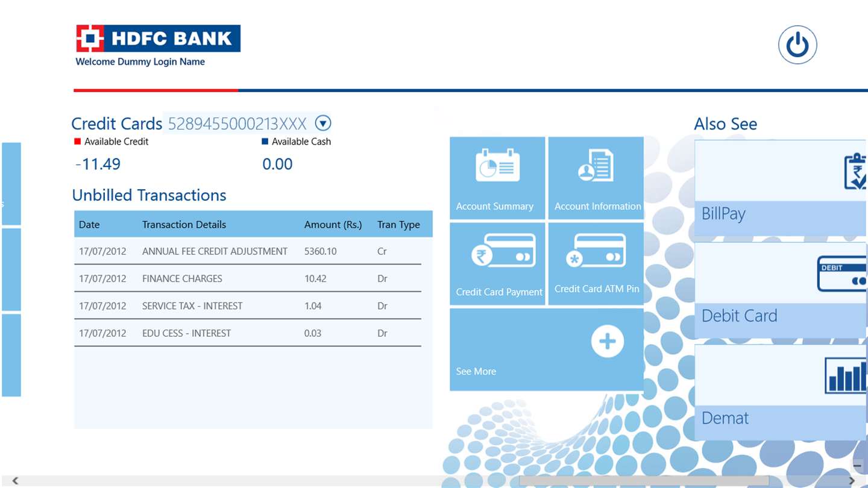Click the zoom out minus button
868x488 pixels.
(857, 466)
